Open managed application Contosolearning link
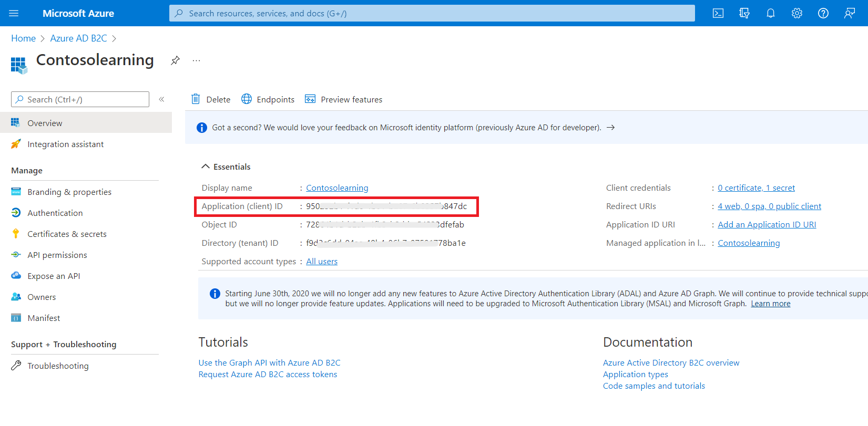Screen dimensions: 868x426 pyautogui.click(x=749, y=243)
